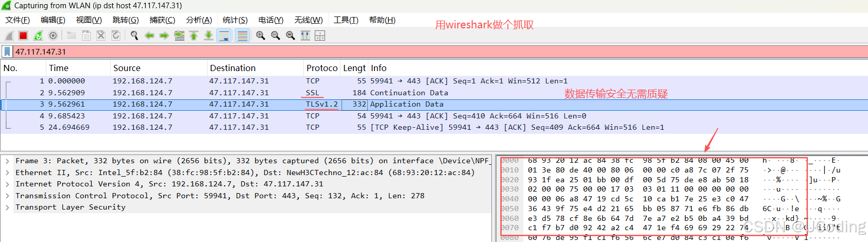Image resolution: width=868 pixels, height=242 pixels.
Task: Open the 分析(A) menu
Action: point(199,20)
